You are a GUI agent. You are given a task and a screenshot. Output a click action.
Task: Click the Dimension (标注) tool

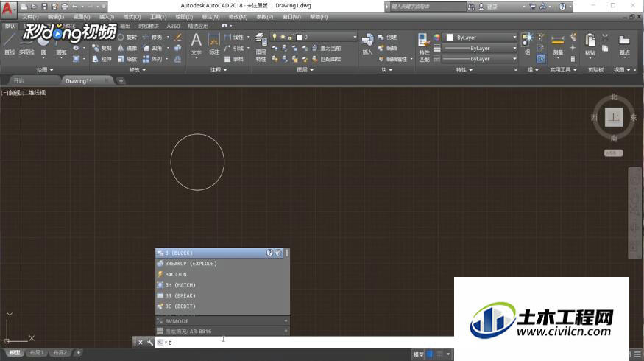click(214, 44)
